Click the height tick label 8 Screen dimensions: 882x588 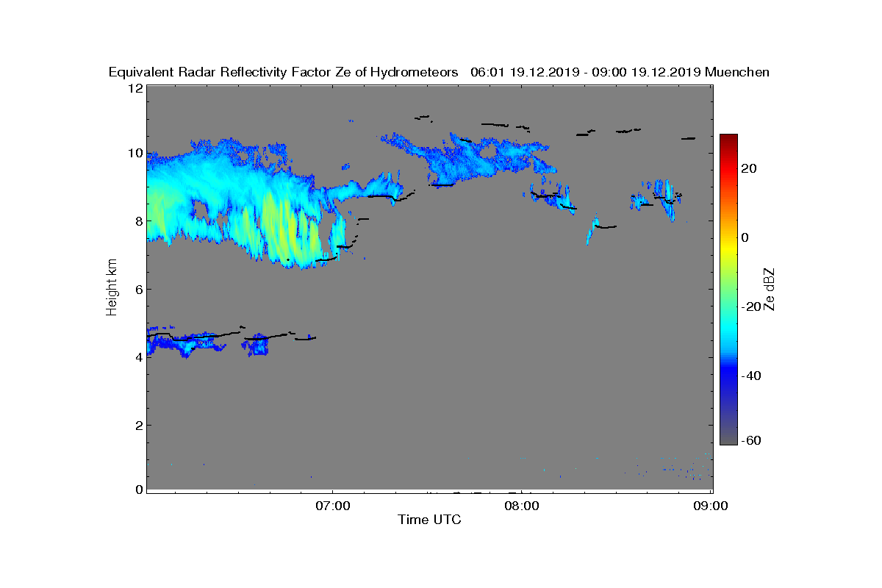pyautogui.click(x=138, y=220)
